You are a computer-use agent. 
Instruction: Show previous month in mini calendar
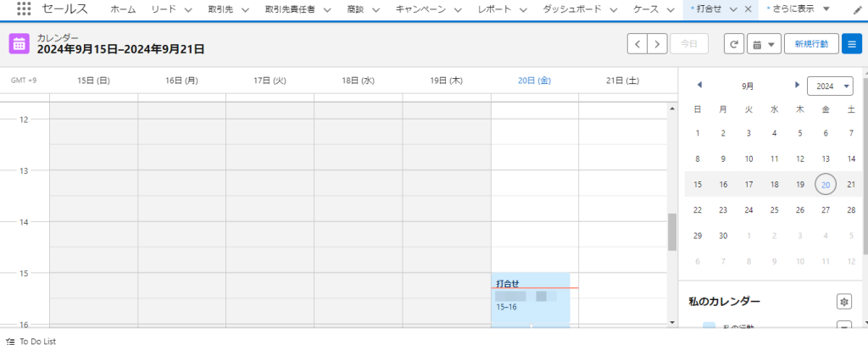[699, 86]
